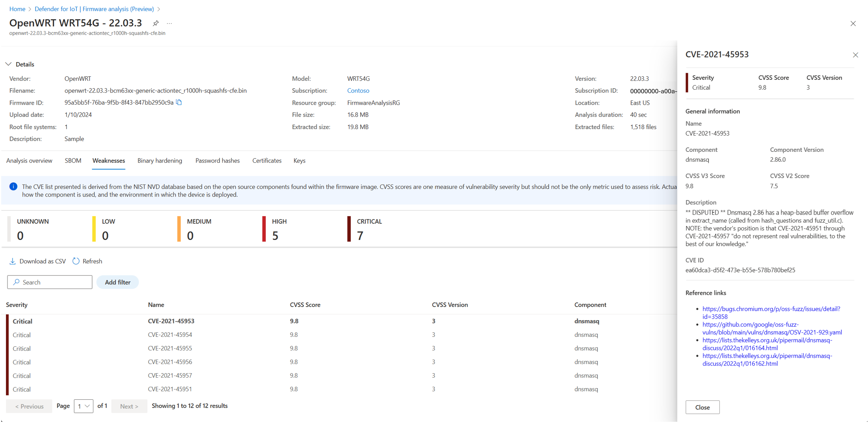Sort by the Name column header
This screenshot has height=423, width=868.
[x=156, y=305]
